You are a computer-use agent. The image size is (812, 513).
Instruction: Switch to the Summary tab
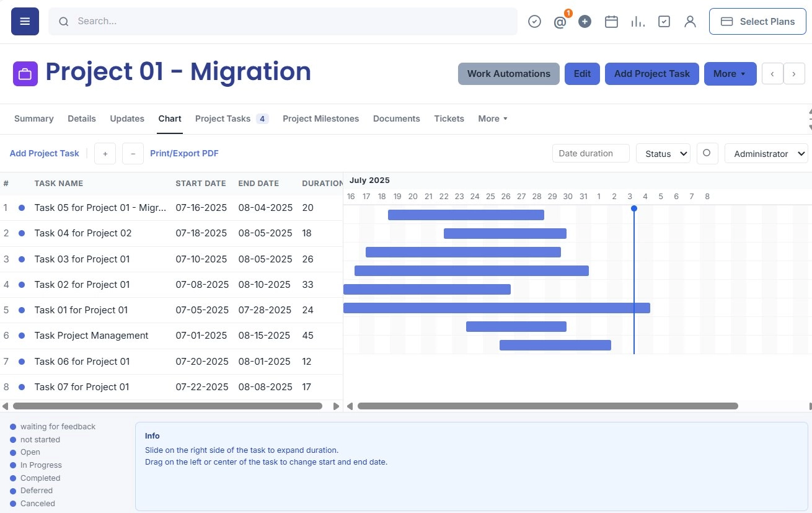coord(34,118)
